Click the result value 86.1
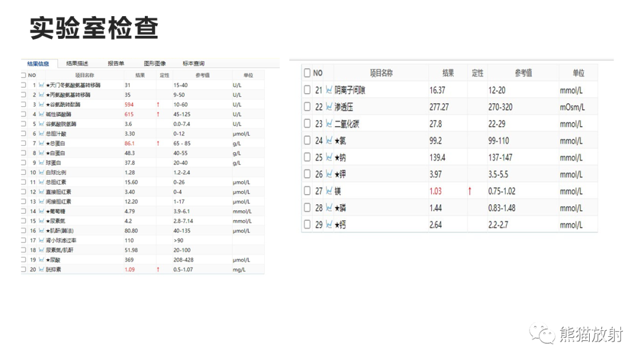The height and width of the screenshot is (363, 644). coord(129,143)
